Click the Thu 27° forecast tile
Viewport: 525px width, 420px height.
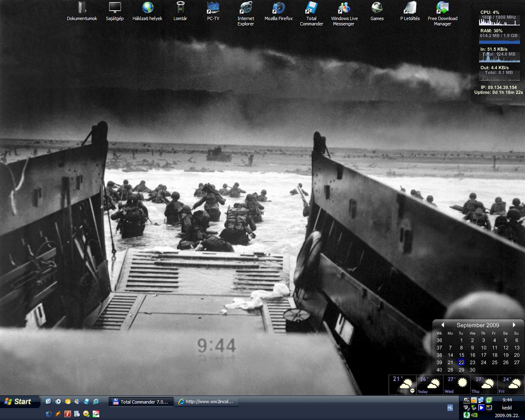point(484,385)
